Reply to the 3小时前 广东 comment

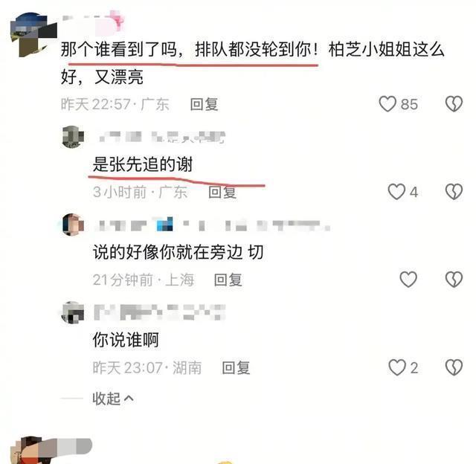tap(222, 192)
